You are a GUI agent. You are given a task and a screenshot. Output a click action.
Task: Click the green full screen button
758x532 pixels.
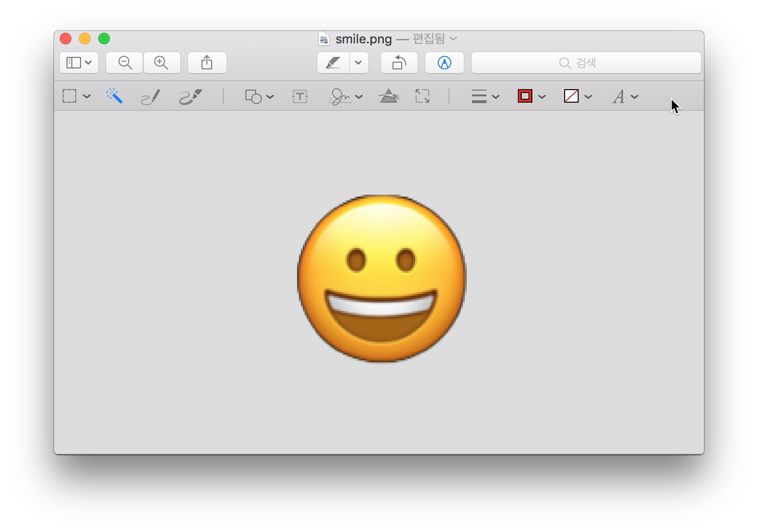(104, 39)
